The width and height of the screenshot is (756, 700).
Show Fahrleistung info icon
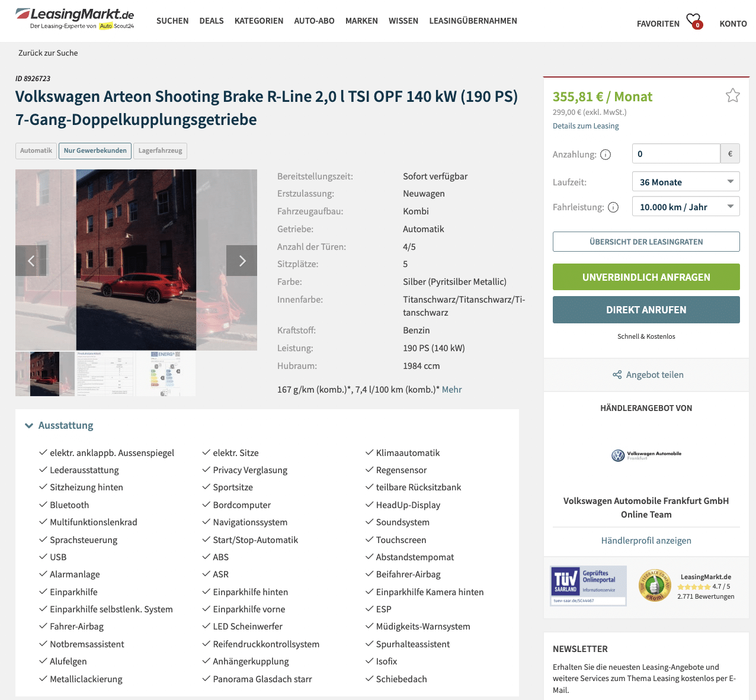[x=613, y=207]
